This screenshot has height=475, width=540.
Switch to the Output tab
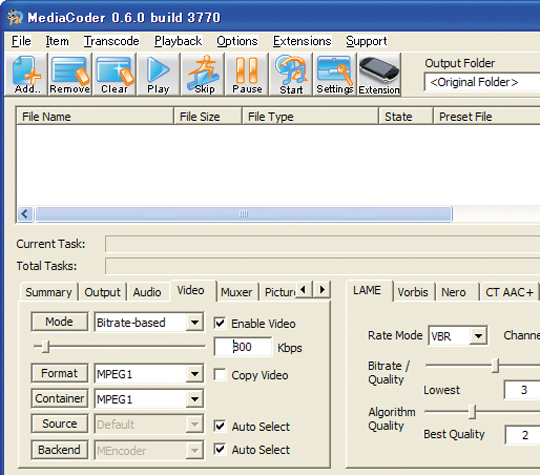(x=102, y=292)
